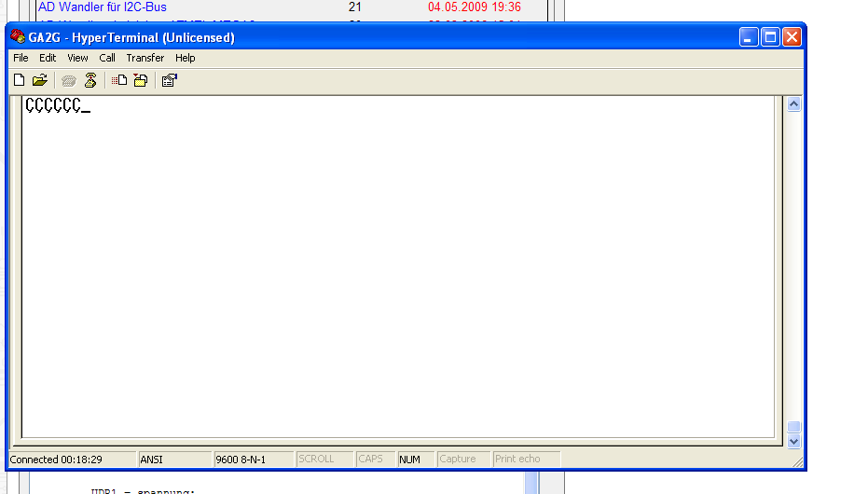Click the SCROLL indicator in status bar
This screenshot has height=494, width=868.
tap(324, 460)
